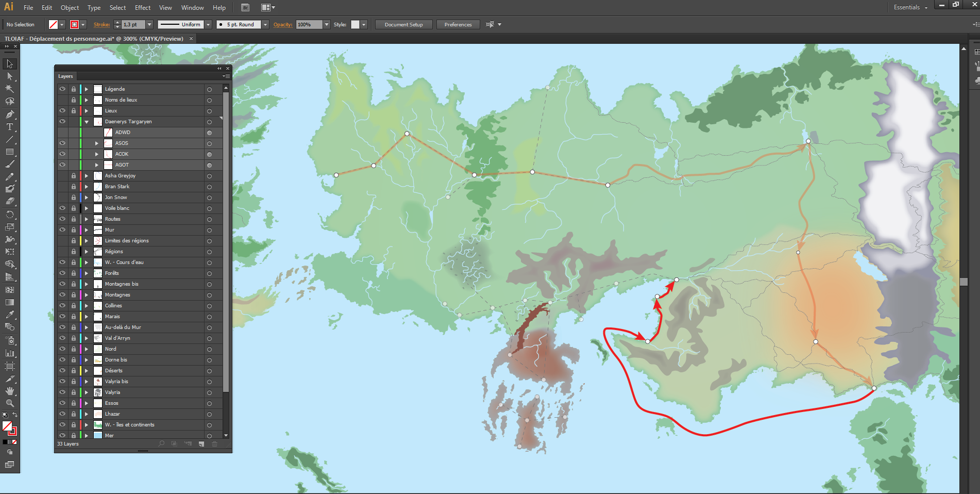
Task: Open the Uniform stroke profile dropdown
Action: [208, 24]
